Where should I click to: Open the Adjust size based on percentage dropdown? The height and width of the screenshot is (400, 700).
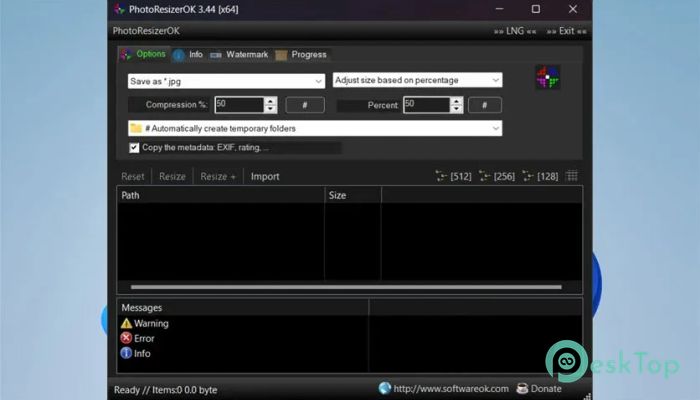[417, 80]
